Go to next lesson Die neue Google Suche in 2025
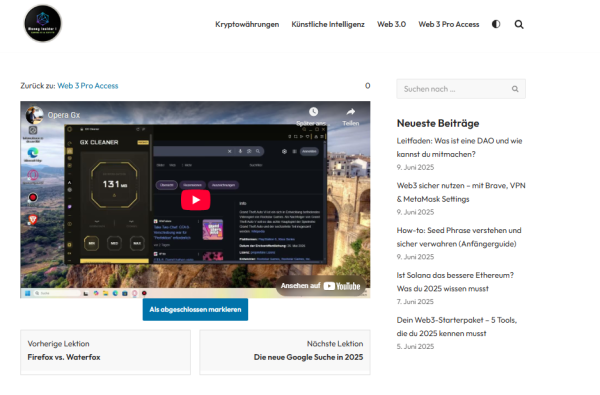The width and height of the screenshot is (600, 395). point(285,352)
